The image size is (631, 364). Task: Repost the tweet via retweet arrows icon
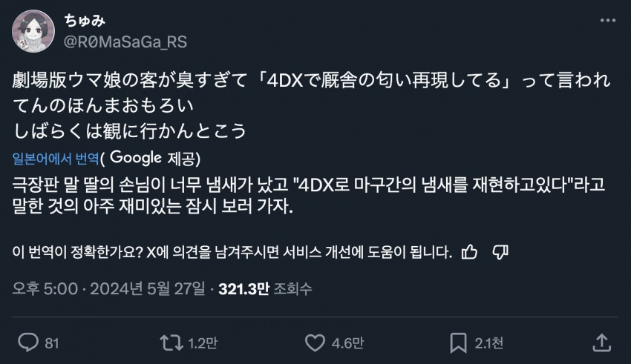(x=171, y=343)
